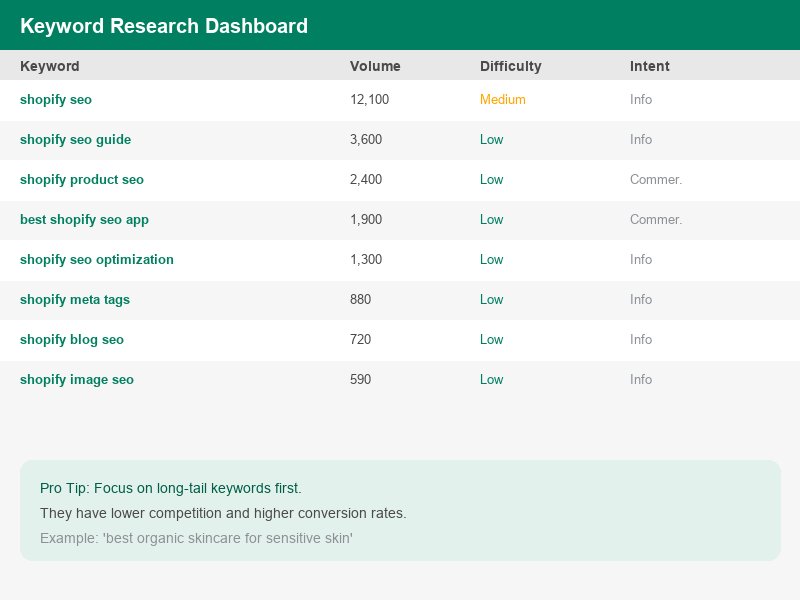
Task: Open the 'shopify seo optimization' keyword link
Action: click(x=96, y=260)
